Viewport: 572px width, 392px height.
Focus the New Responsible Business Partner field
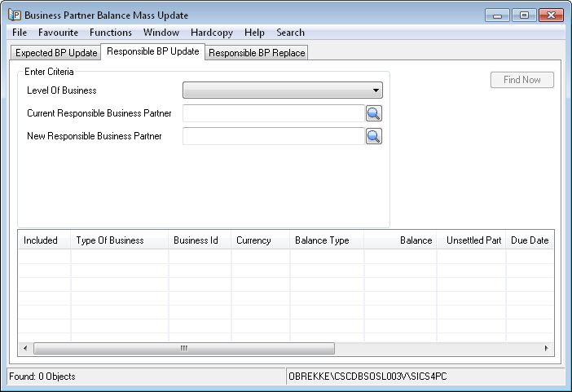pyautogui.click(x=274, y=136)
